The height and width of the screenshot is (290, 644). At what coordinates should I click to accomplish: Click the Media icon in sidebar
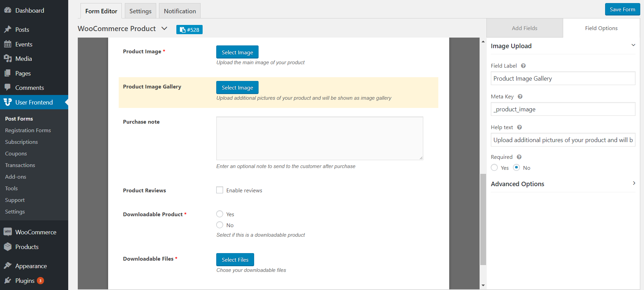click(8, 58)
